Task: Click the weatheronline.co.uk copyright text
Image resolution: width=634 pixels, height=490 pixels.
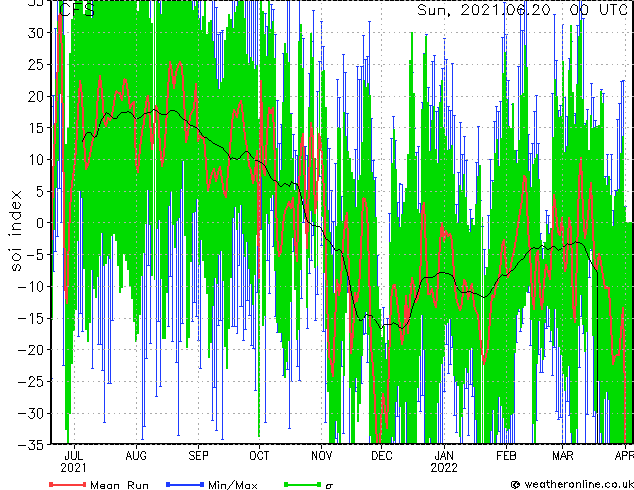Action: 572,484
